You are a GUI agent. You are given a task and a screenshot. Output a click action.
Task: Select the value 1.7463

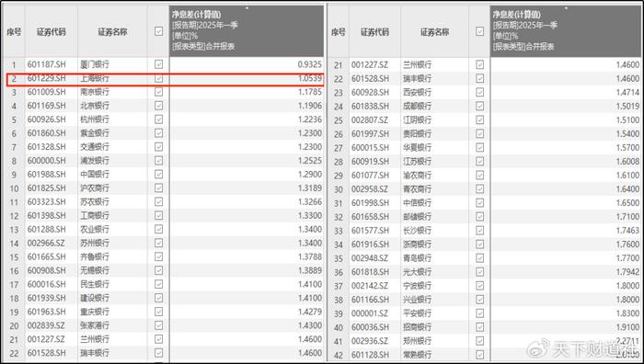(627, 230)
